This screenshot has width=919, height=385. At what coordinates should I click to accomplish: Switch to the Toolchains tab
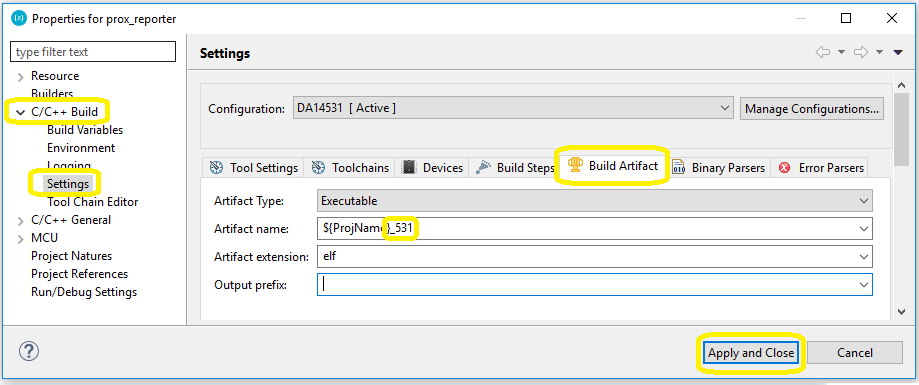pos(350,168)
